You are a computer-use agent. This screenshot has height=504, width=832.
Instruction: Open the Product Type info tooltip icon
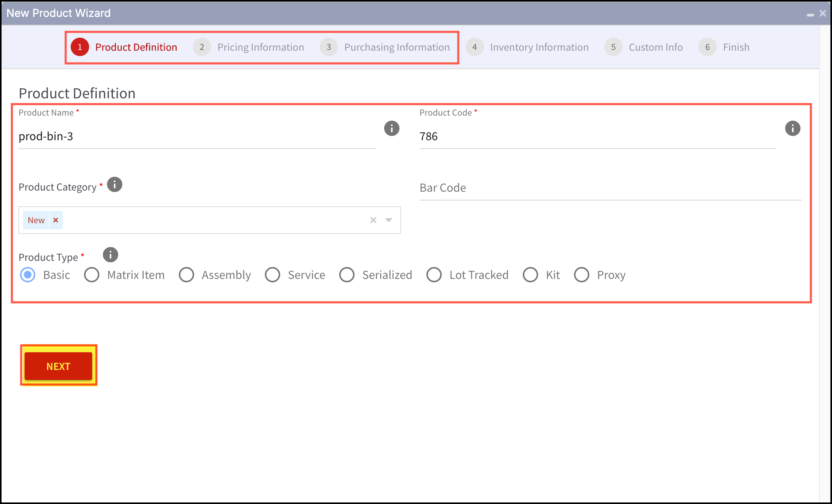(111, 255)
